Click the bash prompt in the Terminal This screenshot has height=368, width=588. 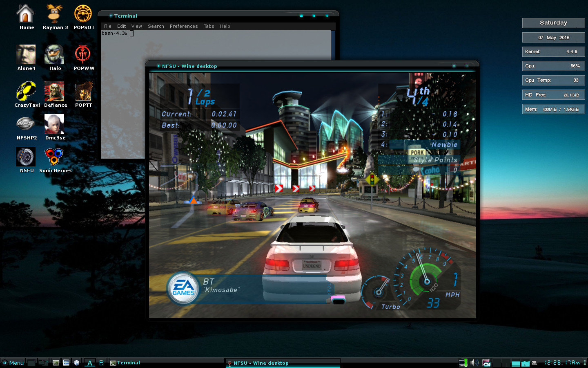(x=114, y=33)
